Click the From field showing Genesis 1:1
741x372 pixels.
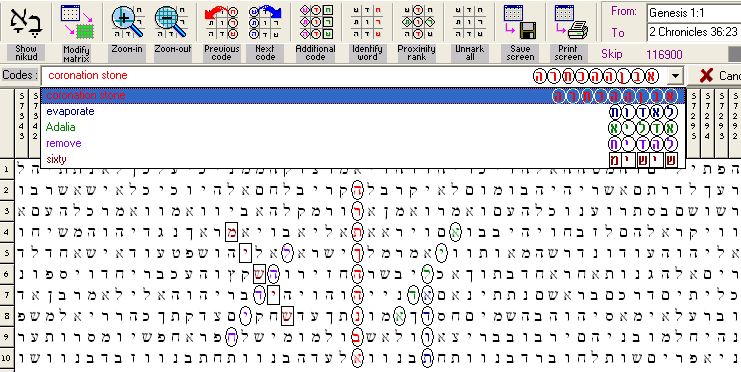point(693,13)
